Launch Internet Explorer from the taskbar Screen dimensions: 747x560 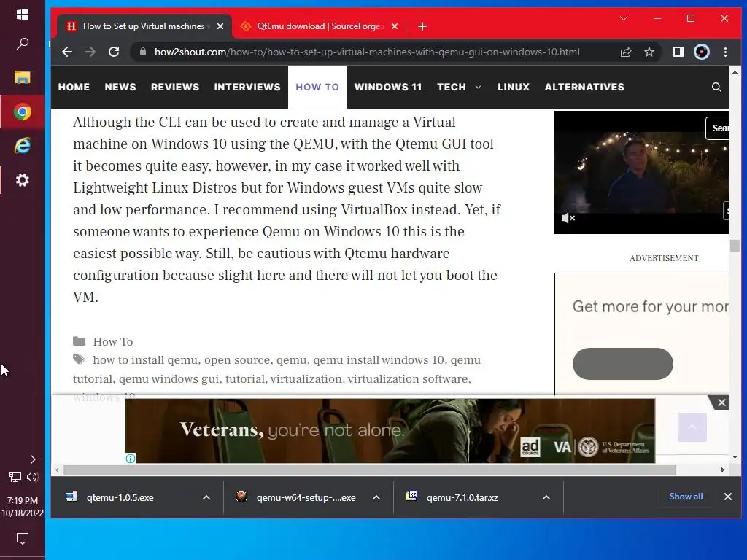23,146
